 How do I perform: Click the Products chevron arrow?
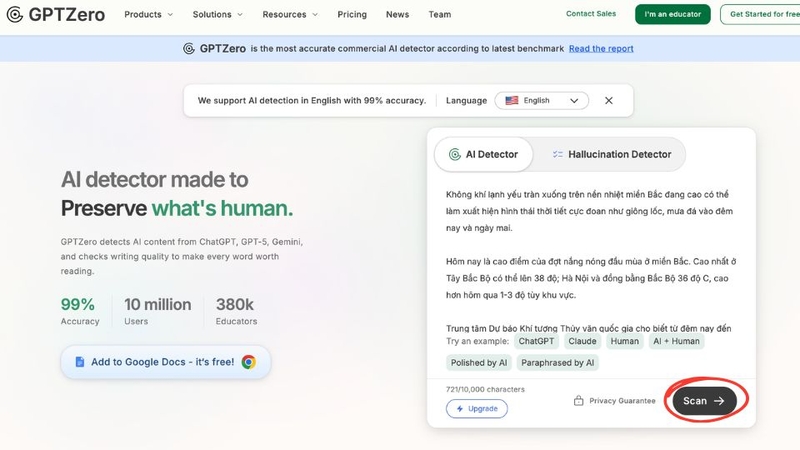(x=170, y=15)
